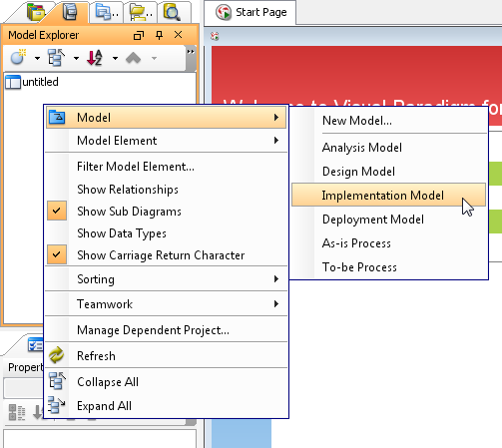Select To-be Process
Viewport: 502px width, 448px height.
click(x=389, y=267)
